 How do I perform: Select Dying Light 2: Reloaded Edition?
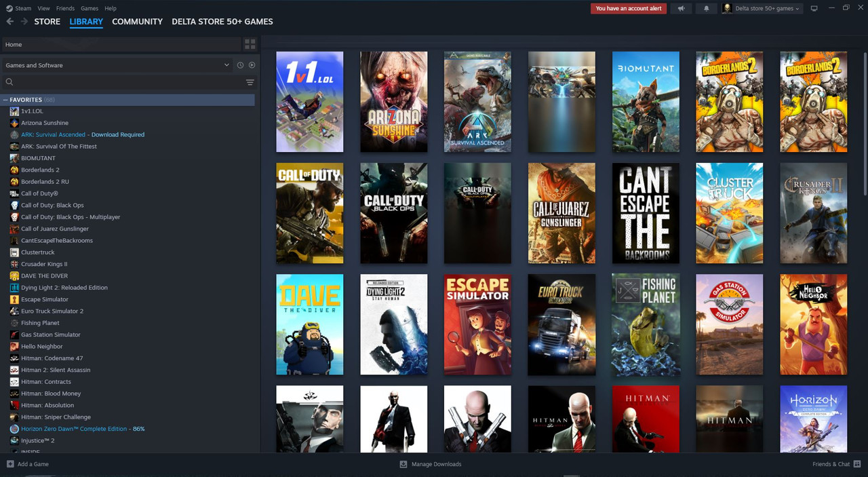click(x=64, y=288)
